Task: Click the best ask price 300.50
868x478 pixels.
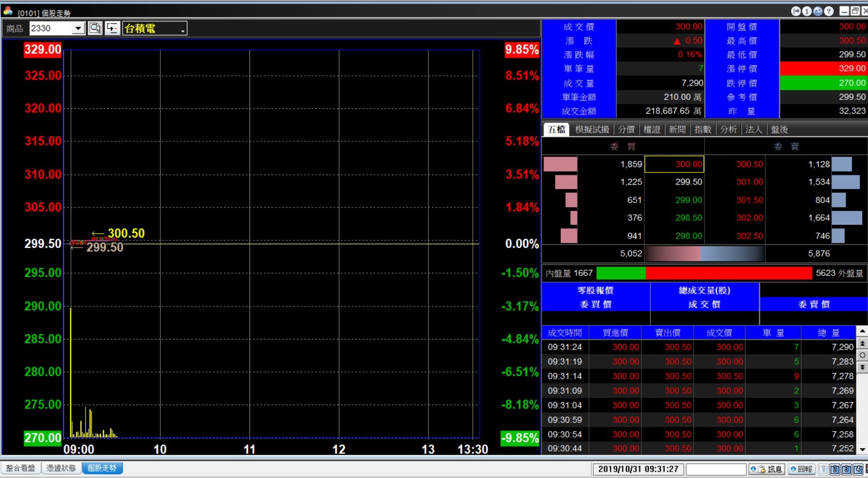Action: pos(749,164)
